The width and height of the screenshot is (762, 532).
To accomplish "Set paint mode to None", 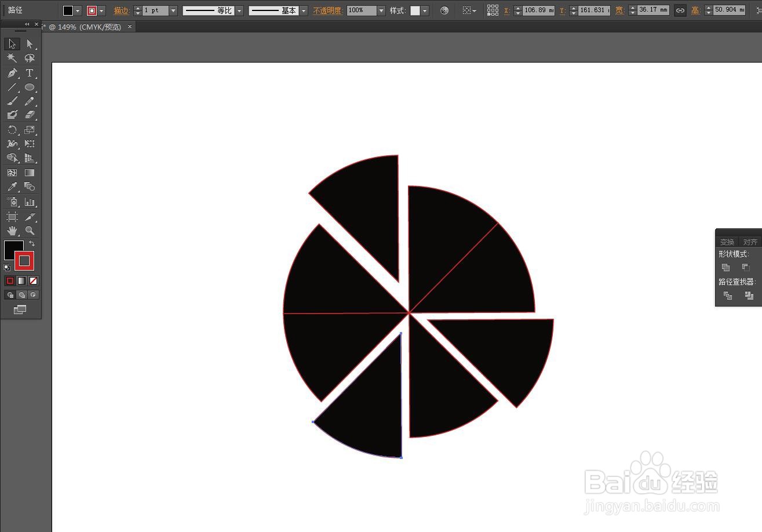I will tap(34, 281).
